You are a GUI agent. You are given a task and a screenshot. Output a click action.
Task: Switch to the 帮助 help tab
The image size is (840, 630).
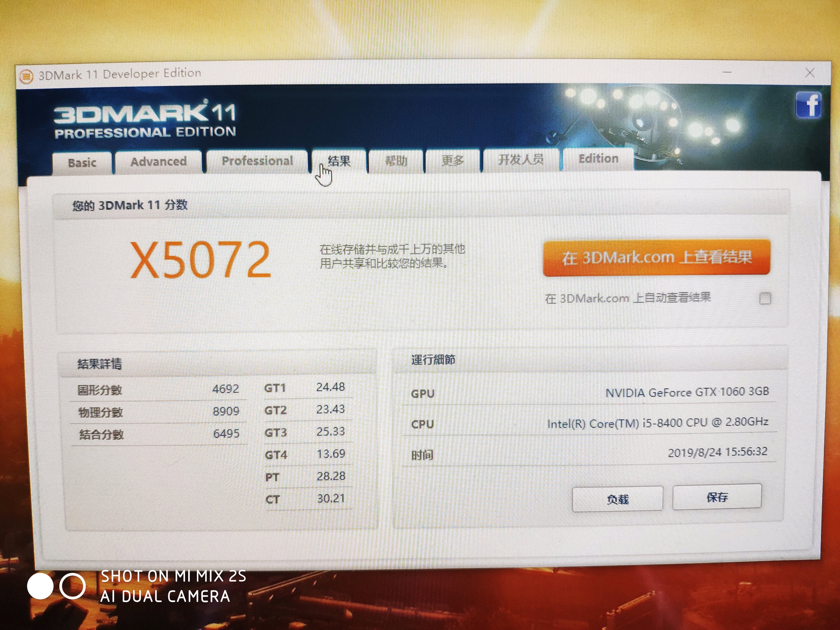tap(396, 161)
